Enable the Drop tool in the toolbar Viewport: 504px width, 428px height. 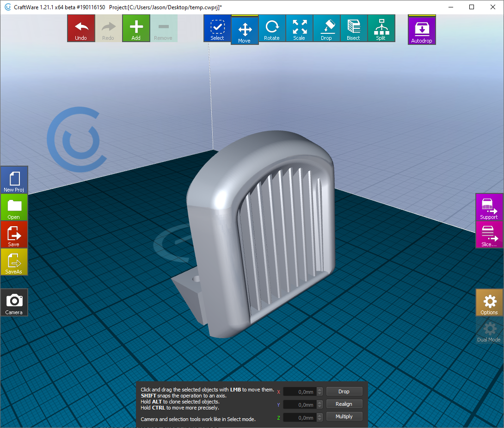tap(326, 28)
